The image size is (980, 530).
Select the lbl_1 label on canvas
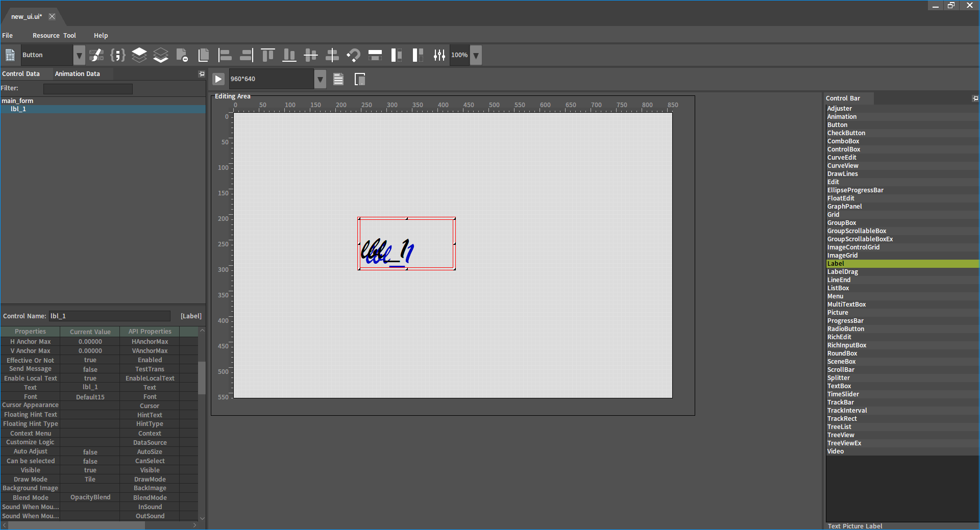pyautogui.click(x=406, y=244)
